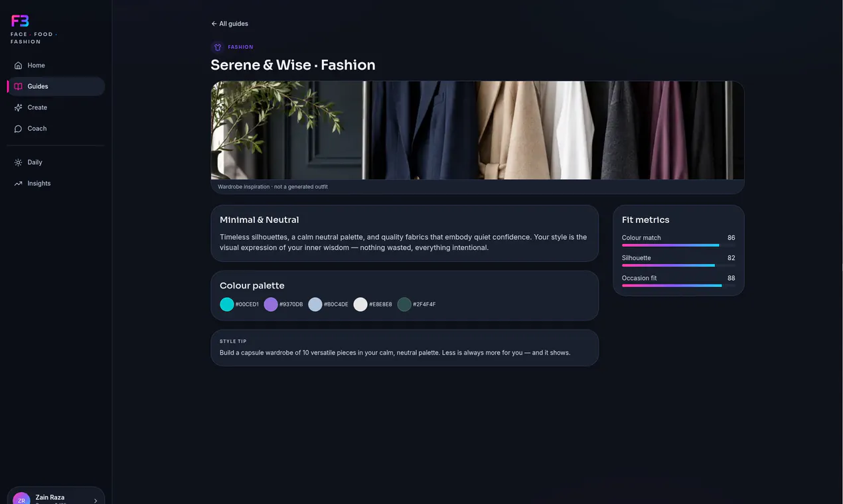The height and width of the screenshot is (504, 843).
Task: Click the Zain Raza account name
Action: pos(50,497)
